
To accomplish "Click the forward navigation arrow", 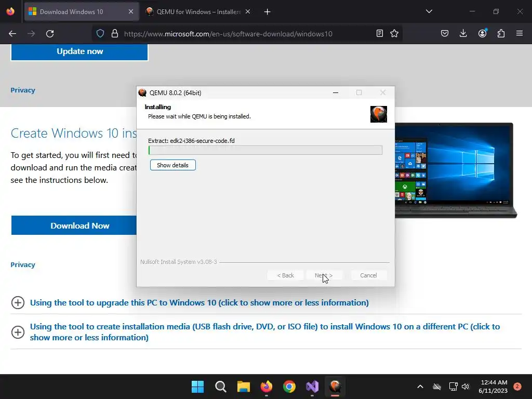I will (31, 34).
